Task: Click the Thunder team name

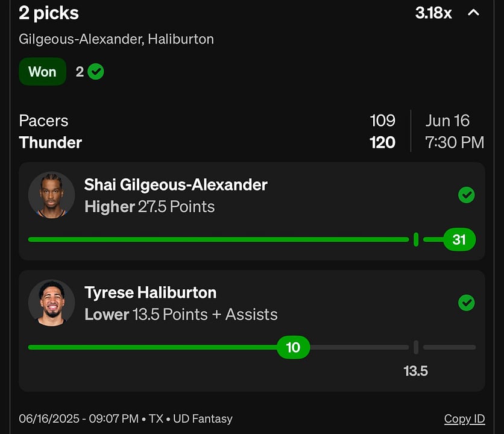Action: [x=51, y=142]
